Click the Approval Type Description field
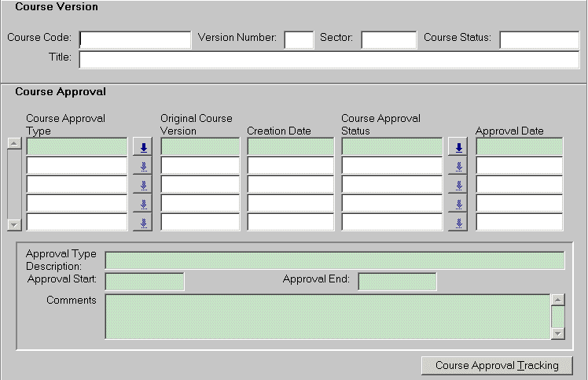 [x=334, y=260]
